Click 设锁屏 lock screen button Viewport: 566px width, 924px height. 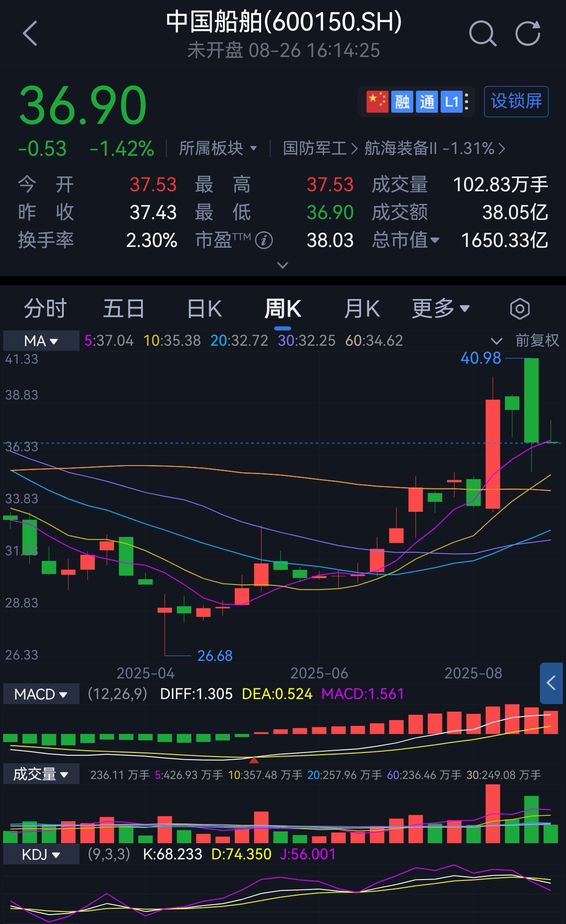(x=516, y=101)
